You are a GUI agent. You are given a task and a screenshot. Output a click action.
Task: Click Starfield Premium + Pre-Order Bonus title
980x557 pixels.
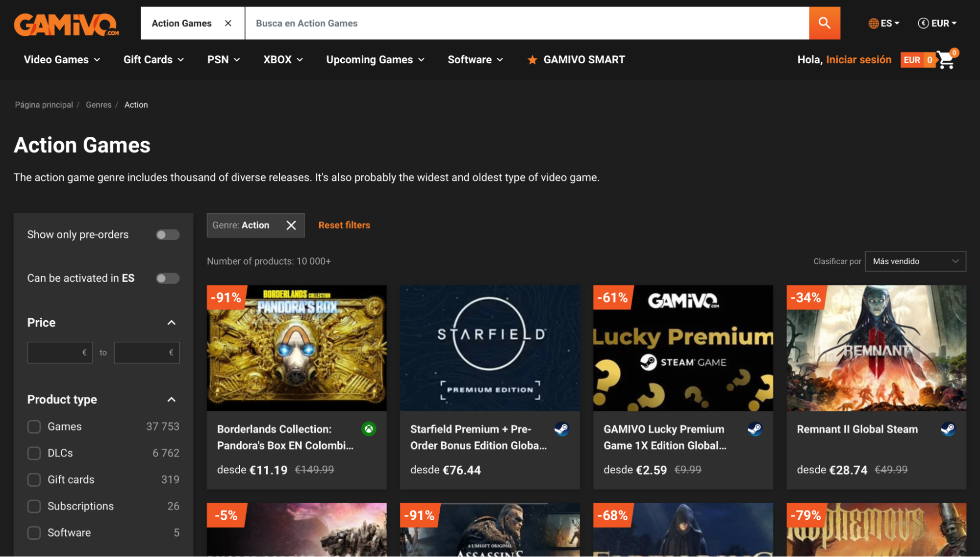click(478, 437)
